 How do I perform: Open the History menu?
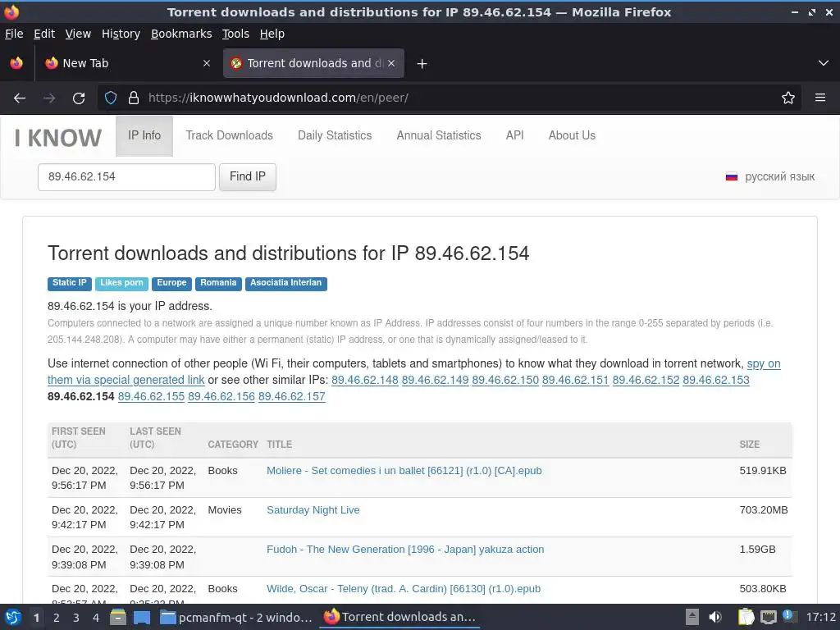tap(121, 34)
